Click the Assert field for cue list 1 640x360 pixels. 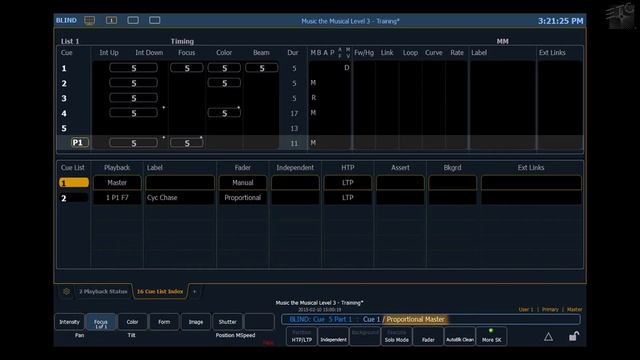click(x=400, y=183)
